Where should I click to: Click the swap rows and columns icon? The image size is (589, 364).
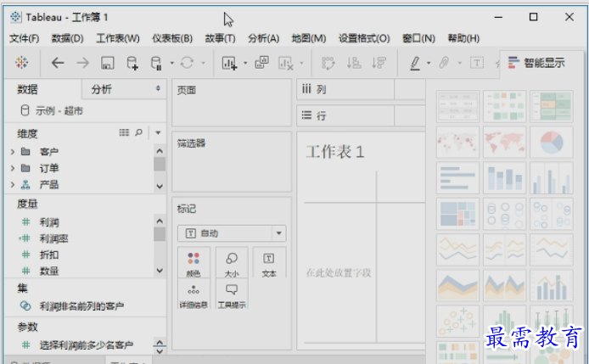[x=328, y=63]
